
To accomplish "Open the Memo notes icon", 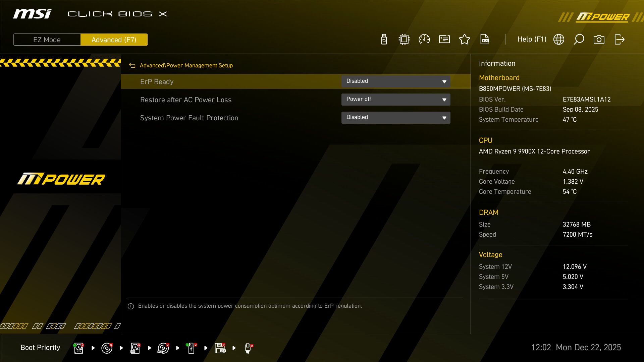I will tap(444, 39).
